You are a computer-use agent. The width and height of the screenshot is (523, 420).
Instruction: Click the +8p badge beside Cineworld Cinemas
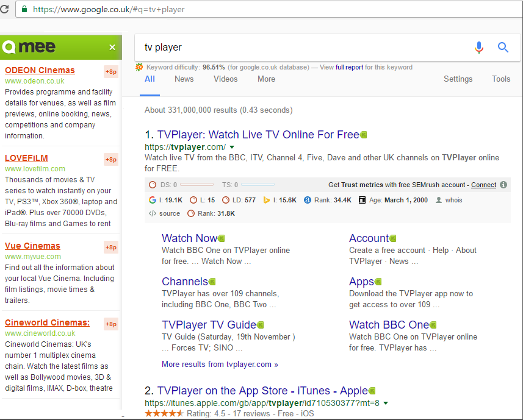coord(111,324)
